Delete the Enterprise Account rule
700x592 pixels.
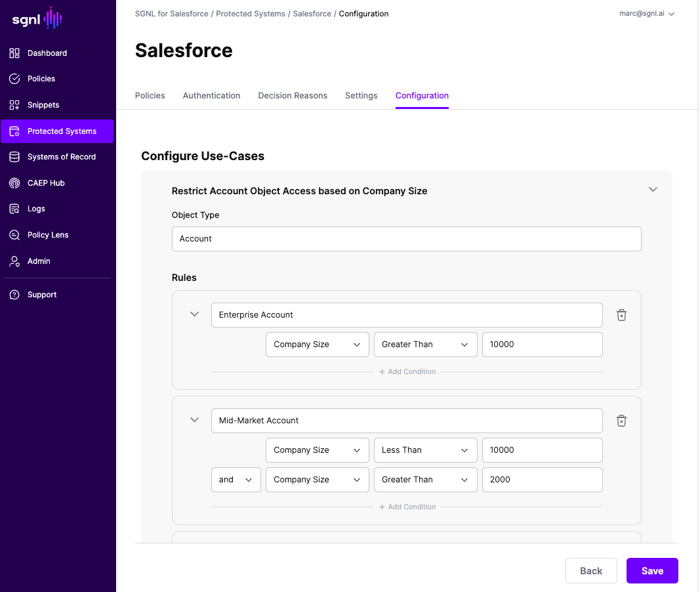pyautogui.click(x=621, y=315)
